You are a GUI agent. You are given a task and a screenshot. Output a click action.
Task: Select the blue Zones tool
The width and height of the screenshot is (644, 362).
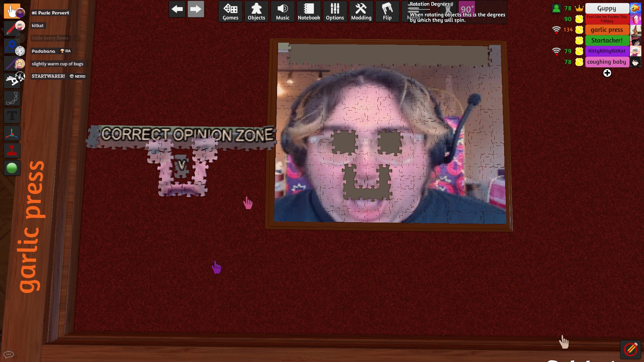(x=11, y=46)
